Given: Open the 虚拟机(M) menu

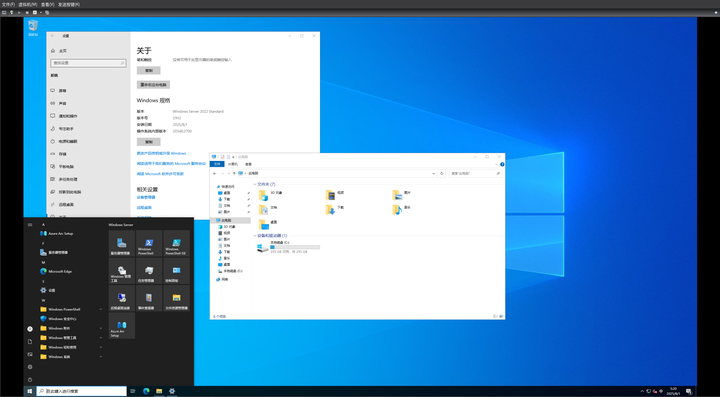Looking at the screenshot, I should pos(28,4).
